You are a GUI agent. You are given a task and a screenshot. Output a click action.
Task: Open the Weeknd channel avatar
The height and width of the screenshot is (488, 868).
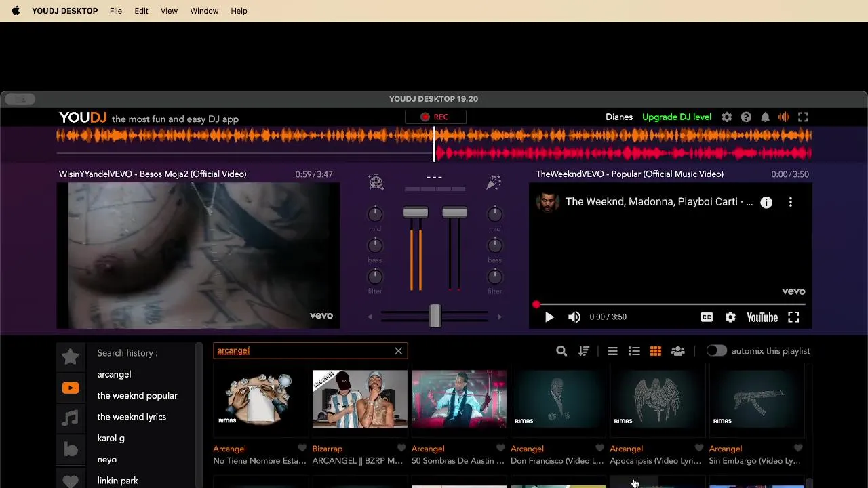pyautogui.click(x=548, y=202)
